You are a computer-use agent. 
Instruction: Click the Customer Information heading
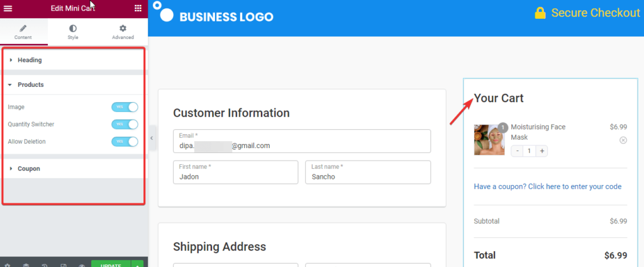coord(231,113)
